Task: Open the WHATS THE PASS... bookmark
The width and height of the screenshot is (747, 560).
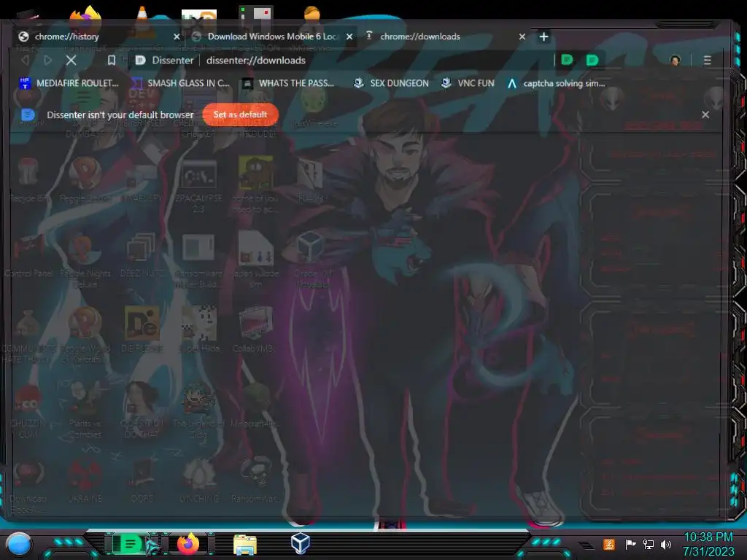Action: (x=288, y=83)
